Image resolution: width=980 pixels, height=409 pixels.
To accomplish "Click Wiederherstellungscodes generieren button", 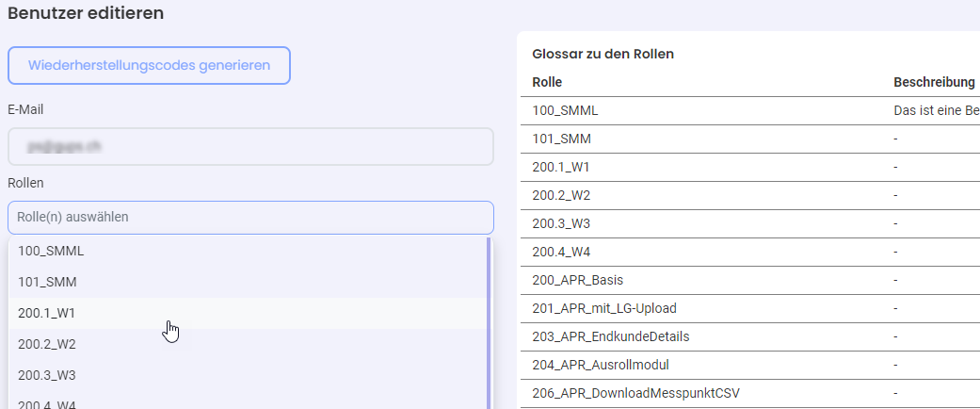I will coord(149,65).
